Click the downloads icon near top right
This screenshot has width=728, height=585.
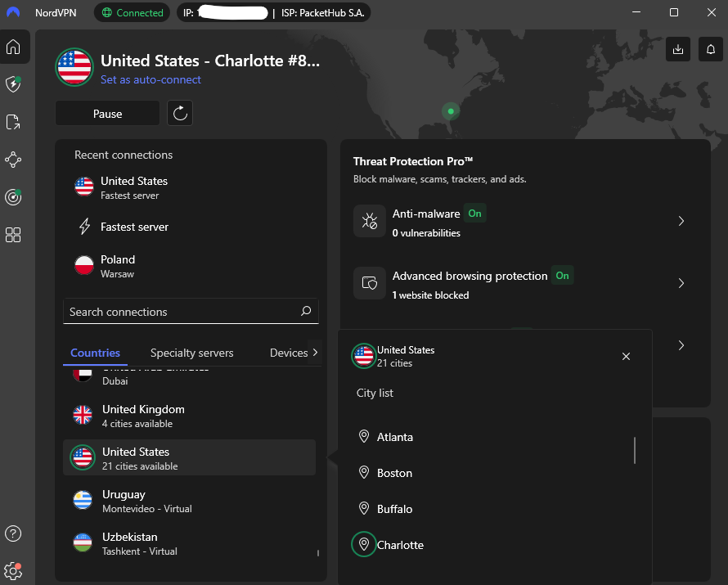(x=677, y=49)
